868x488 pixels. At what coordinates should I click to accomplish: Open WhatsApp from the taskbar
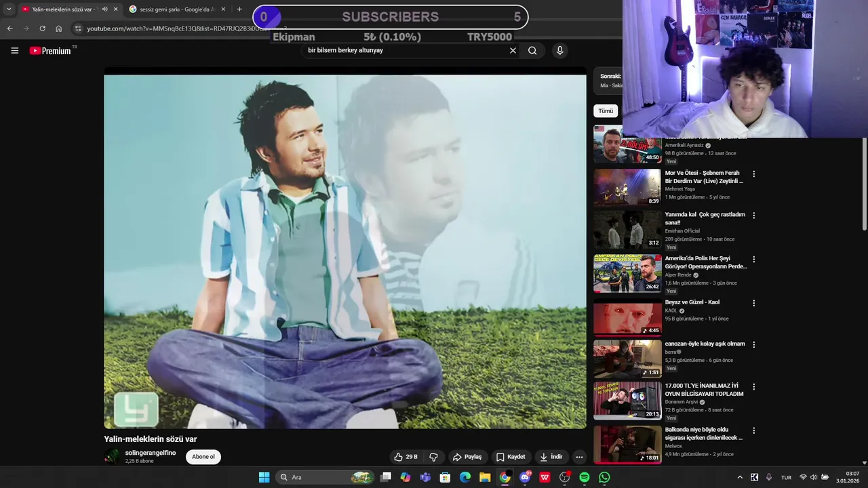(x=604, y=477)
